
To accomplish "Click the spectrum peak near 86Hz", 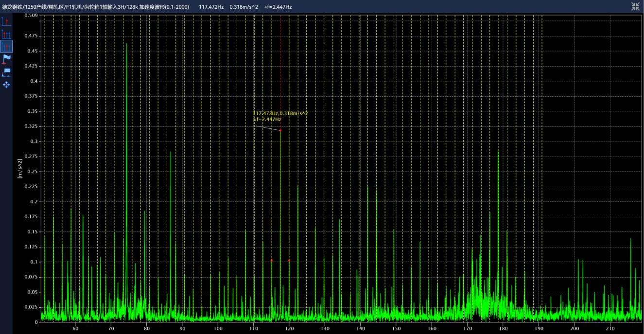I will 171,153.
